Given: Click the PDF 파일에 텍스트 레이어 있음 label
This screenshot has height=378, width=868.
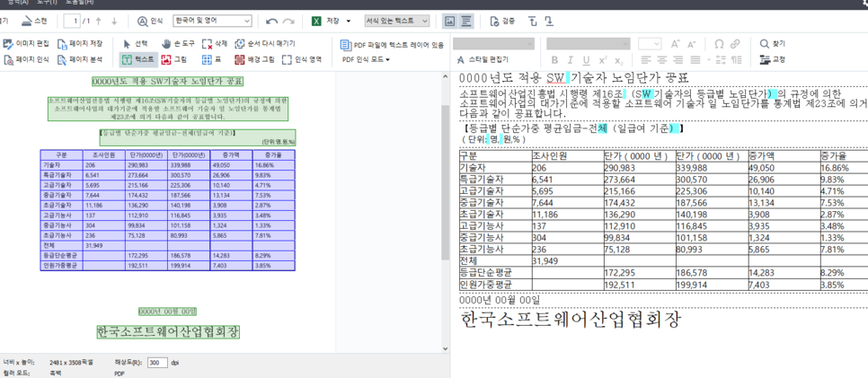Looking at the screenshot, I should (x=392, y=44).
